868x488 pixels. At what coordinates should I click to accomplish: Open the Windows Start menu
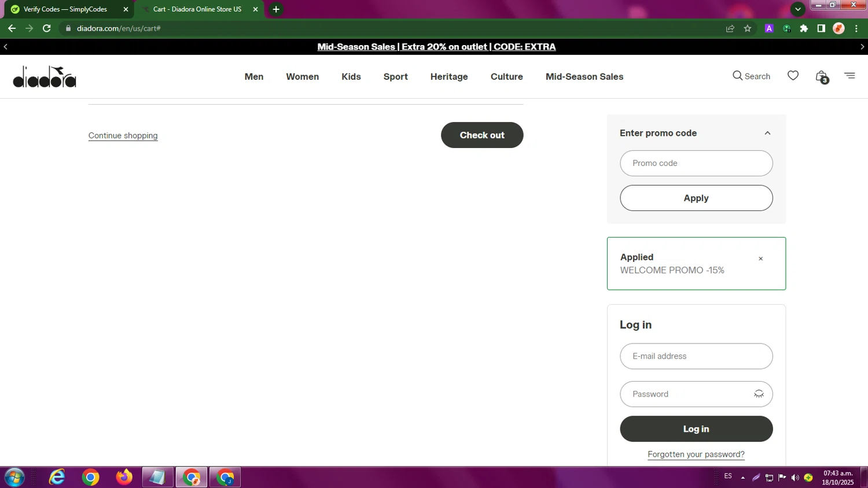pyautogui.click(x=14, y=478)
